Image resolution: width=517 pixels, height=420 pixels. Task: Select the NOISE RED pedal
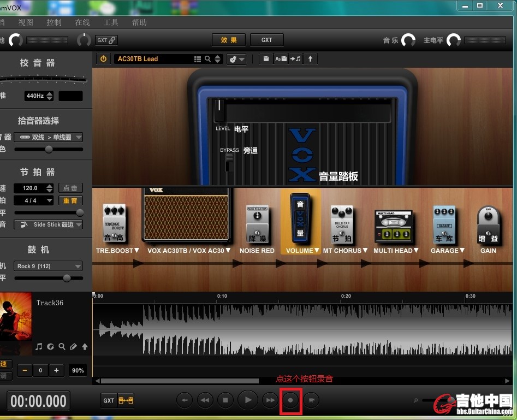click(257, 224)
